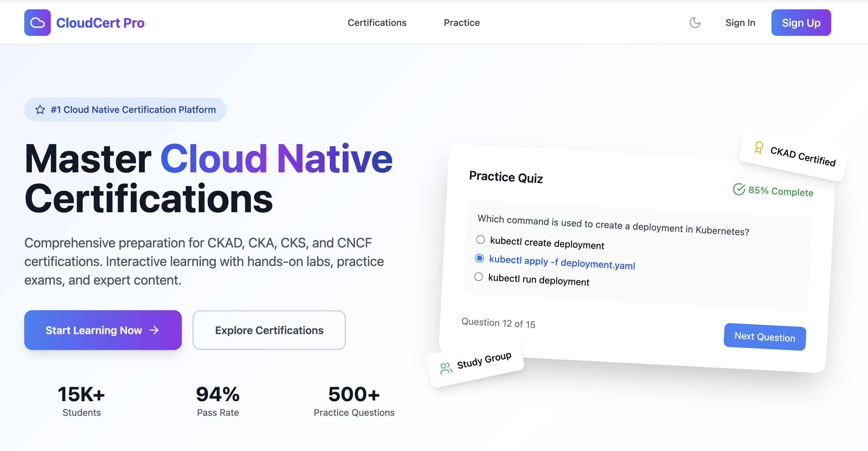Open the Practice nav menu item

pyautogui.click(x=461, y=23)
